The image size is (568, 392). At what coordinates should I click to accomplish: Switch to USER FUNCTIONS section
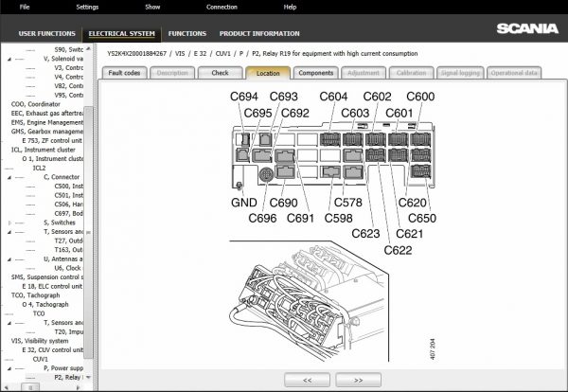pyautogui.click(x=46, y=34)
